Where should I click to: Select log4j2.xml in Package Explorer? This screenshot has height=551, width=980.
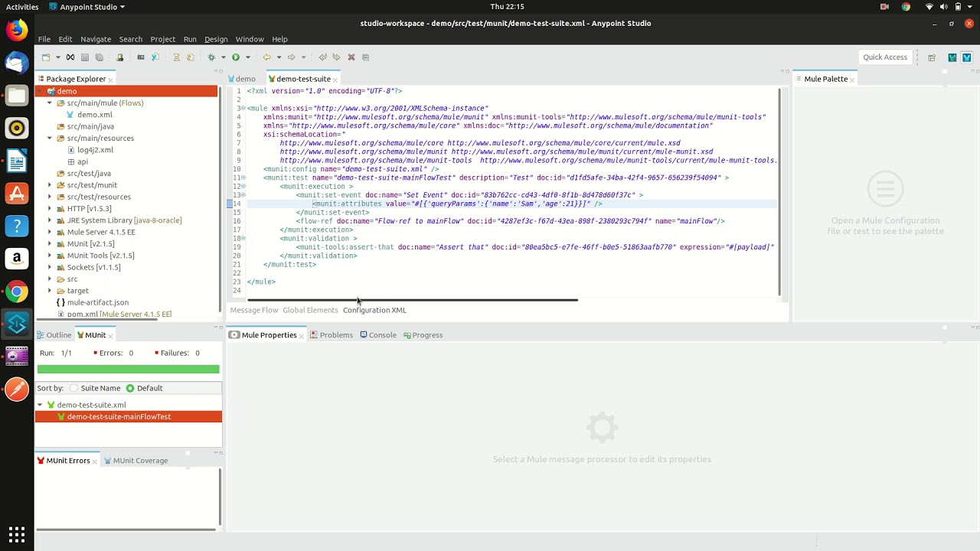pyautogui.click(x=95, y=150)
